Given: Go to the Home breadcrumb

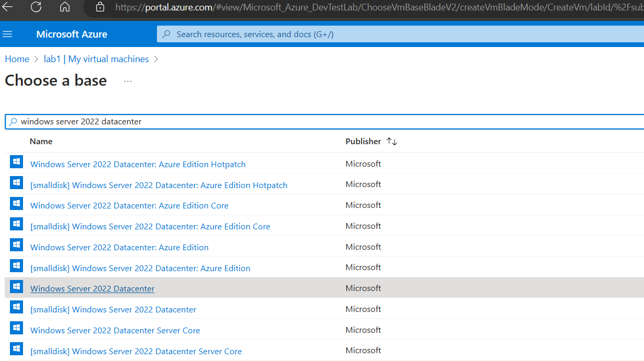Looking at the screenshot, I should 17,59.
